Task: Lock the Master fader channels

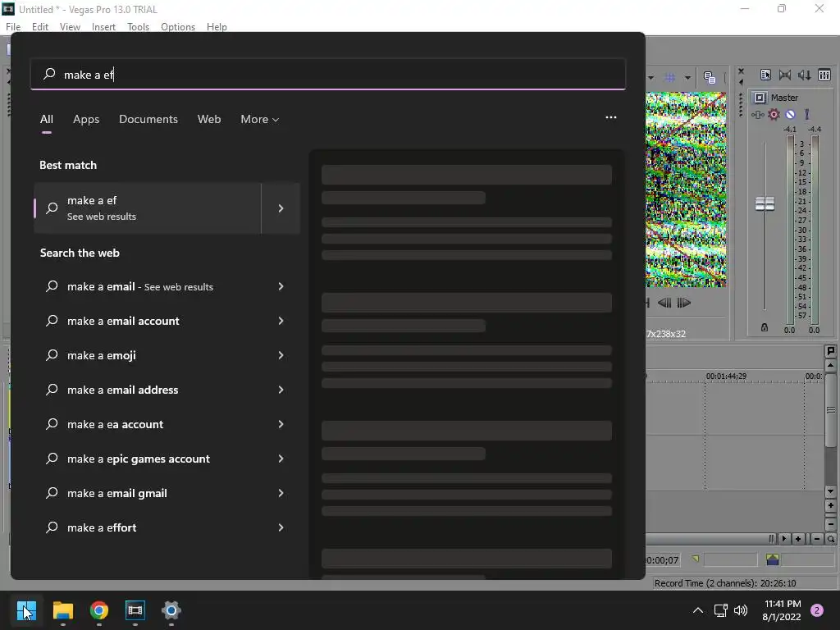Action: (x=765, y=327)
